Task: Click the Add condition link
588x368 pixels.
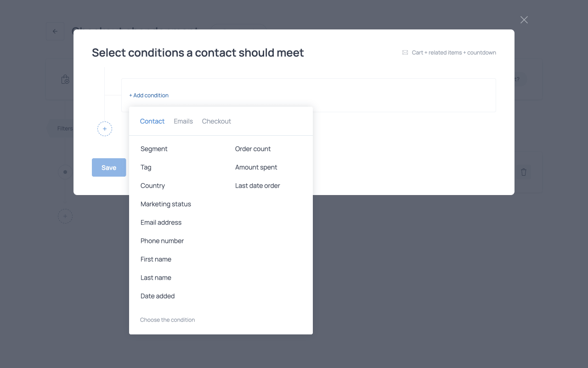Action: click(x=149, y=95)
